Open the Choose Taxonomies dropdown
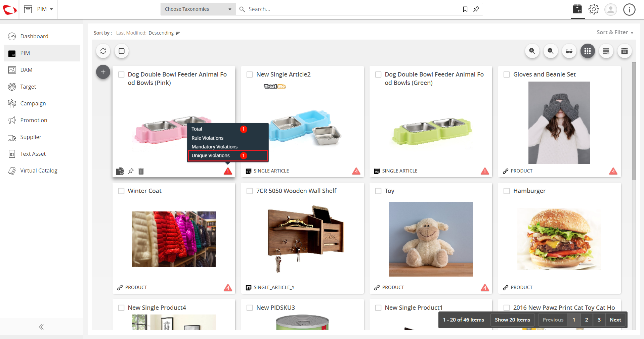Screen dimensions: 644x339 point(198,9)
